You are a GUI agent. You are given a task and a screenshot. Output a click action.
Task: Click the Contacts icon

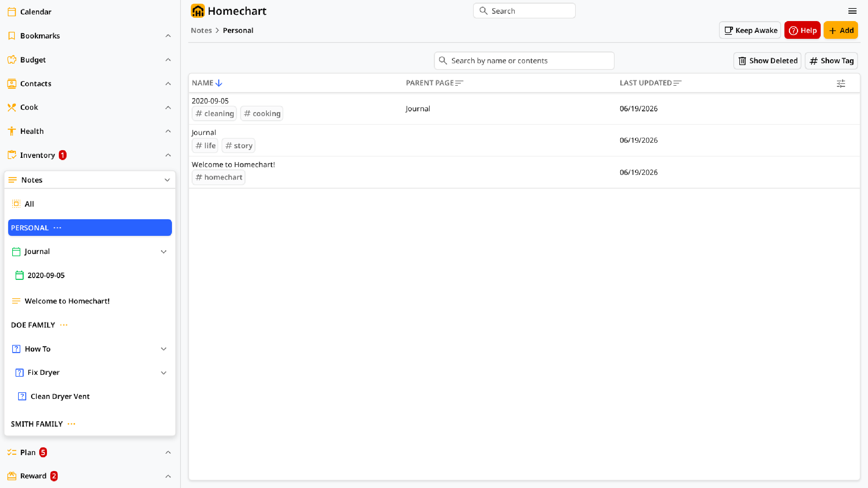(12, 84)
